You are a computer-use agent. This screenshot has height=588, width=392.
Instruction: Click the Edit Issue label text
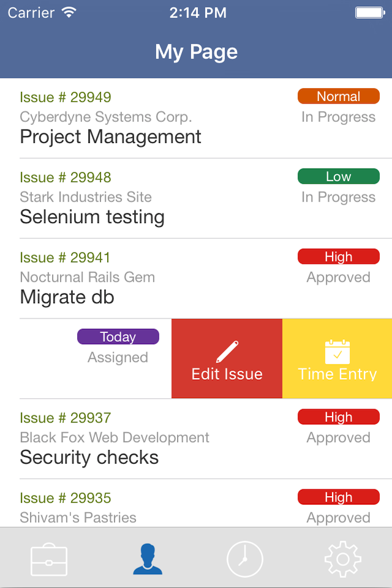pyautogui.click(x=227, y=374)
